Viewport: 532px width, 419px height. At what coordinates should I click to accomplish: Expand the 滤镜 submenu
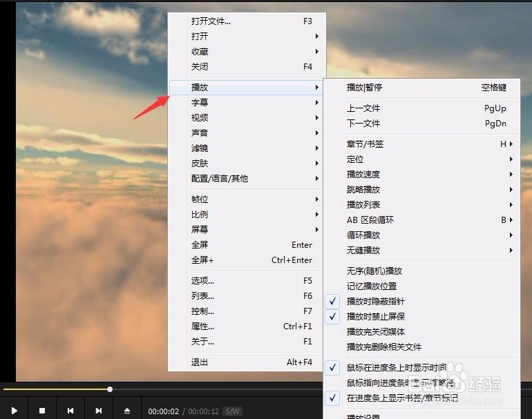[x=246, y=148]
